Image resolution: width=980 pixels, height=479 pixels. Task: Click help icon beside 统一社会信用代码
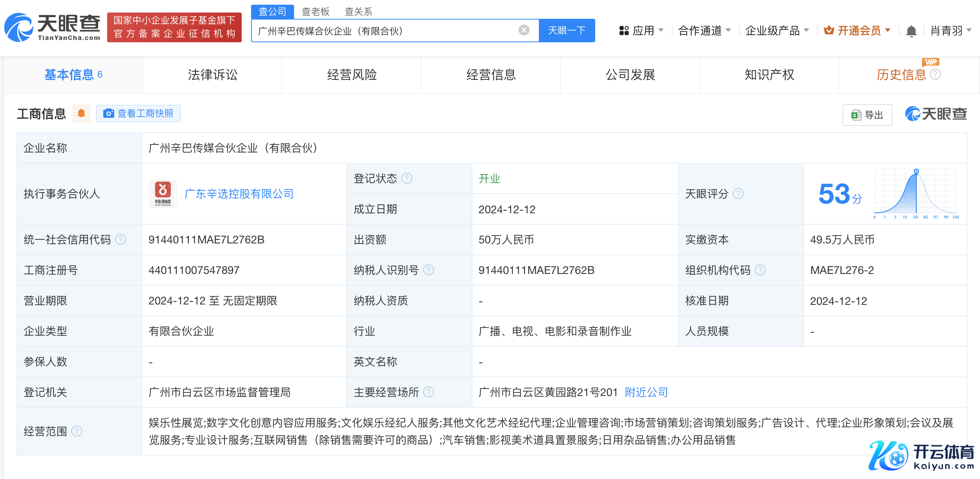click(x=121, y=239)
